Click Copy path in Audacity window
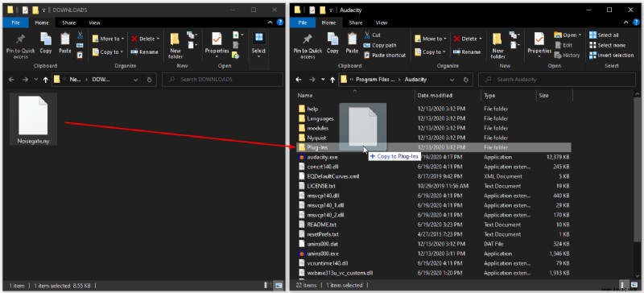644x293 pixels. 380,45
